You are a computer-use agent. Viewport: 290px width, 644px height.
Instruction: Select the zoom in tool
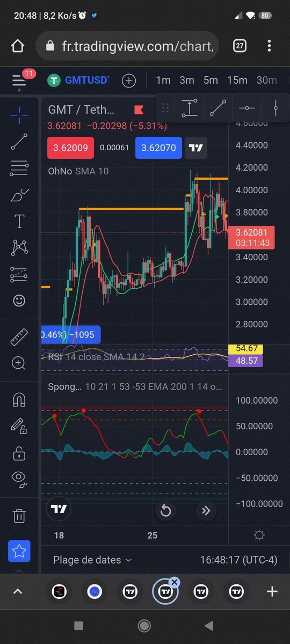coord(19,363)
